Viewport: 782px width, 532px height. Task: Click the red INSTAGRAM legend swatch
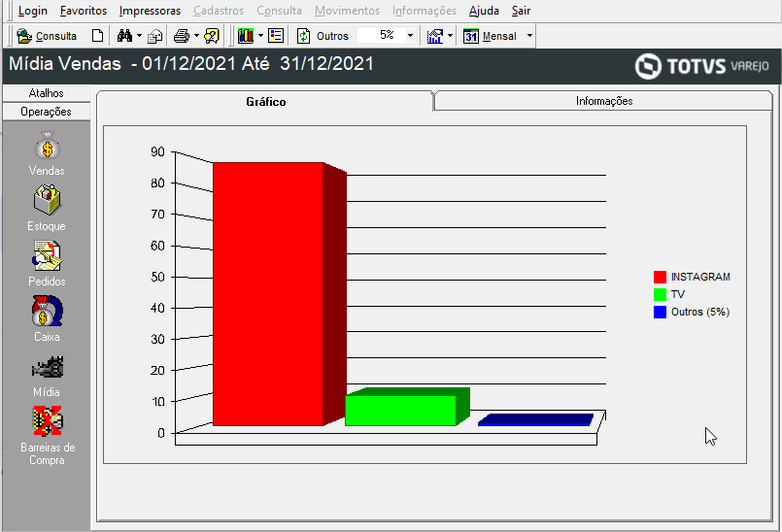pyautogui.click(x=660, y=278)
